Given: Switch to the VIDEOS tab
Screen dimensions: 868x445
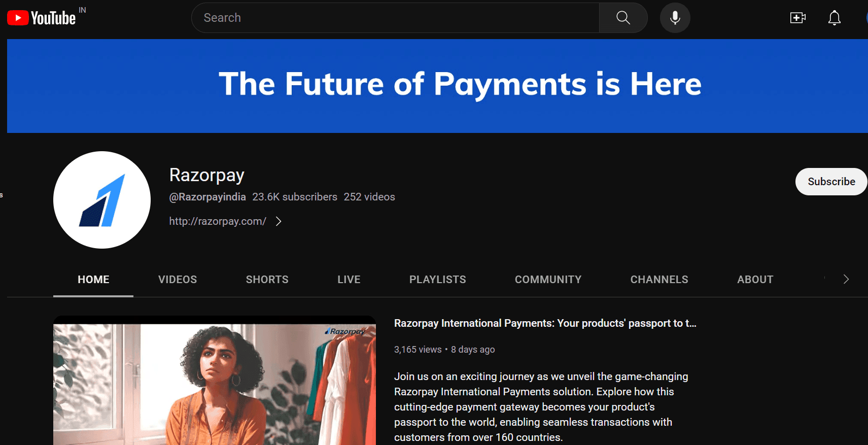Looking at the screenshot, I should [x=178, y=280].
